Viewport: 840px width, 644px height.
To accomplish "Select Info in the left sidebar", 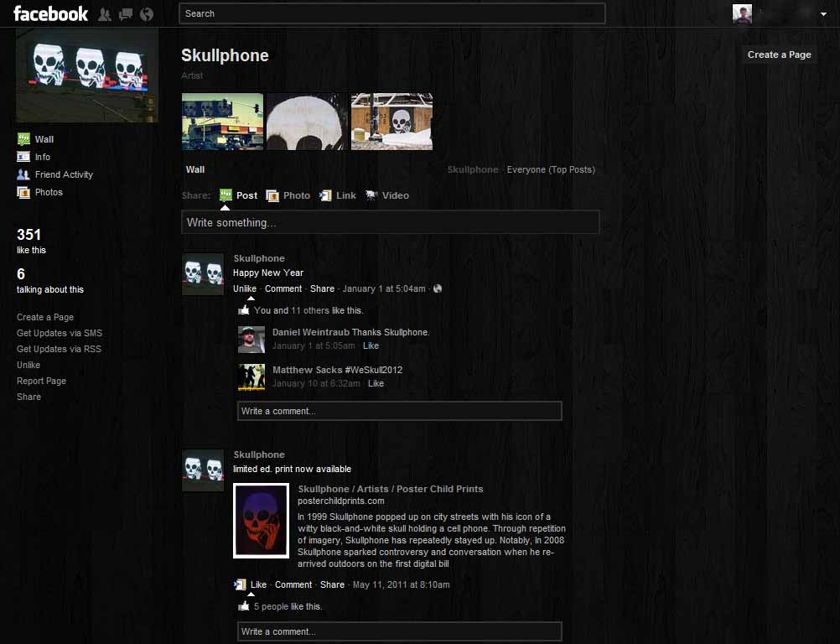I will pyautogui.click(x=42, y=157).
